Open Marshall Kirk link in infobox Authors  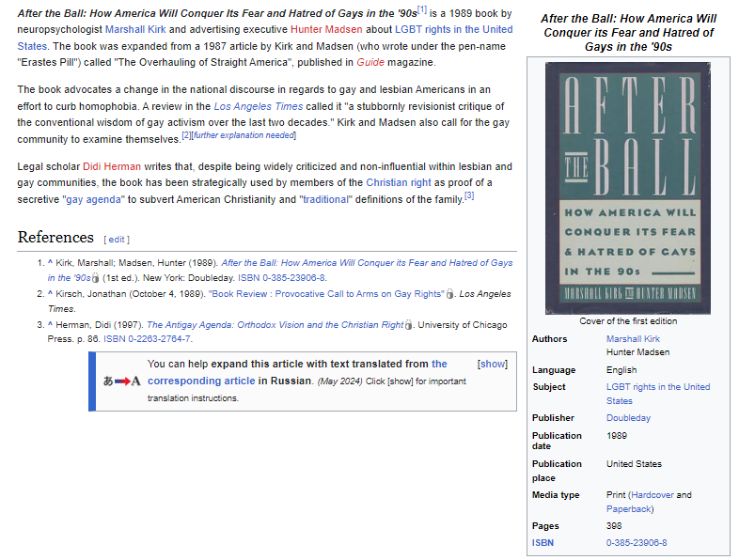[x=633, y=339]
